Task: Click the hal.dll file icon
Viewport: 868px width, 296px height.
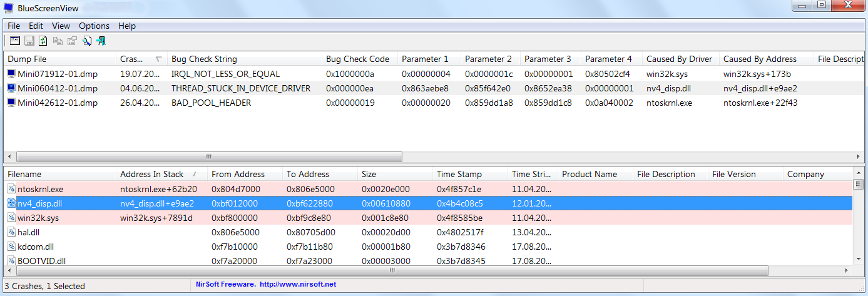Action: 11,232
